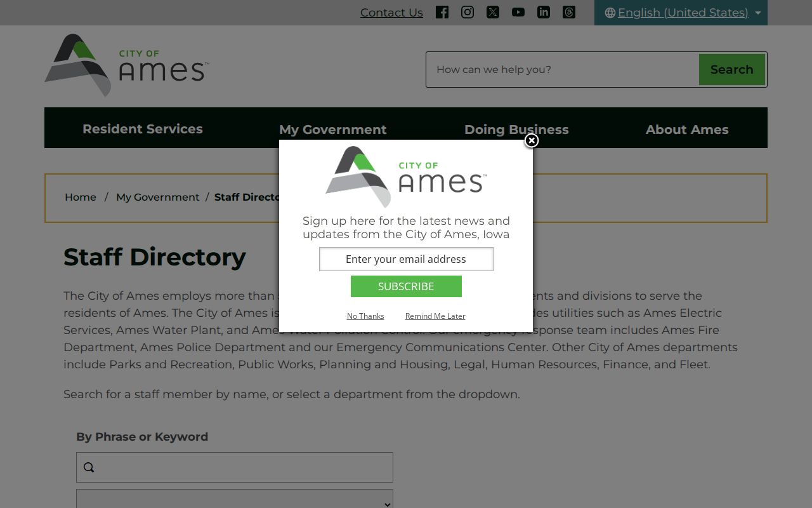Click the Remind Me Later link
The image size is (812, 508).
tap(435, 316)
